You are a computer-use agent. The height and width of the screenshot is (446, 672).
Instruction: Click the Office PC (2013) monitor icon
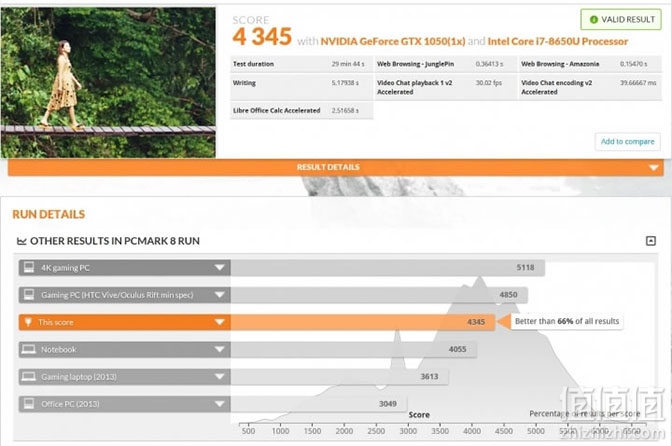pyautogui.click(x=29, y=404)
